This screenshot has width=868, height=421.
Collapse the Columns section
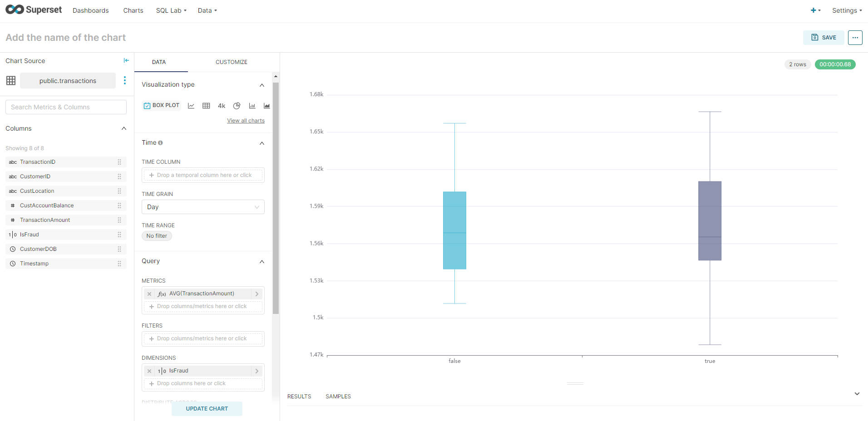pyautogui.click(x=123, y=128)
